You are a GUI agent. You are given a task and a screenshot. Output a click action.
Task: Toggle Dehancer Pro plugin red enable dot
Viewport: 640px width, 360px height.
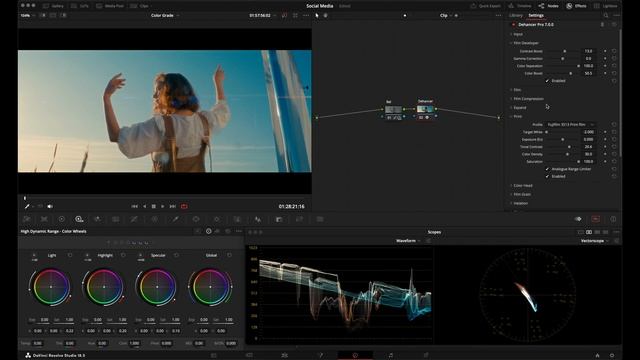coord(513,24)
